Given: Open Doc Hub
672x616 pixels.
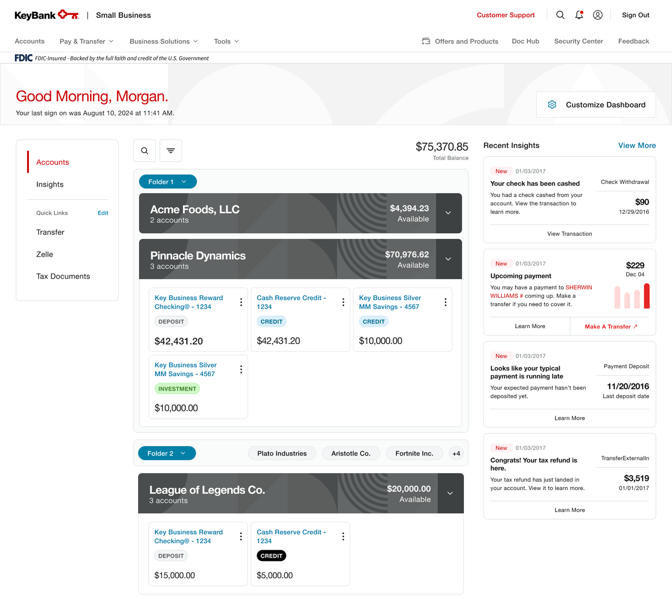Looking at the screenshot, I should click(525, 41).
